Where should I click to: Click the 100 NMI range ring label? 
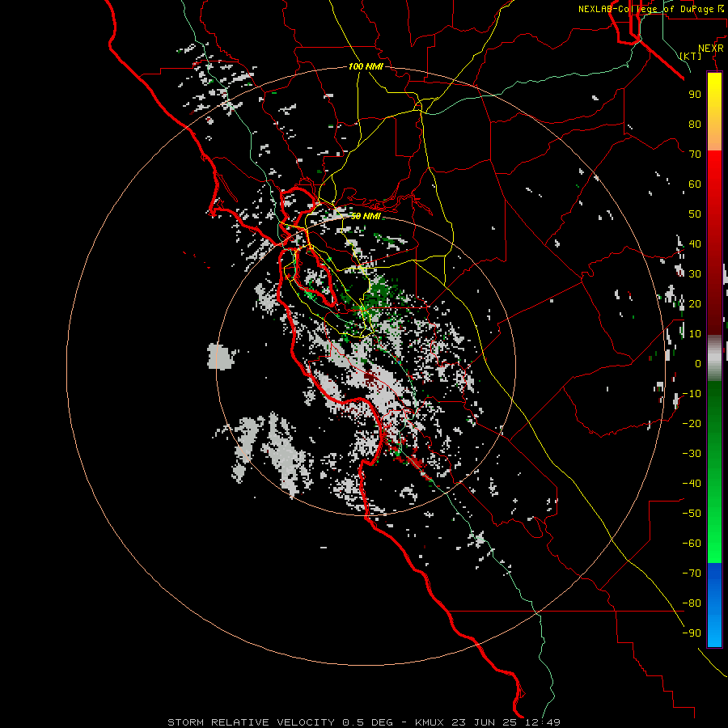point(366,66)
